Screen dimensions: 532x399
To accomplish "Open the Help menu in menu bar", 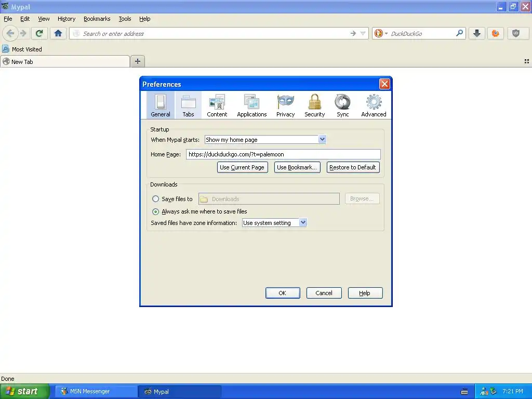I will [145, 19].
